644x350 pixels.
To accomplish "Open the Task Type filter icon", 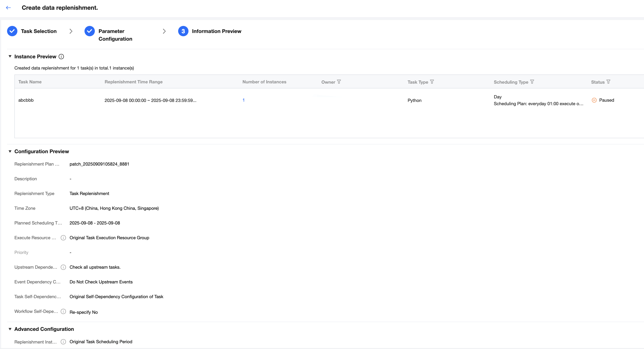I will (x=432, y=82).
